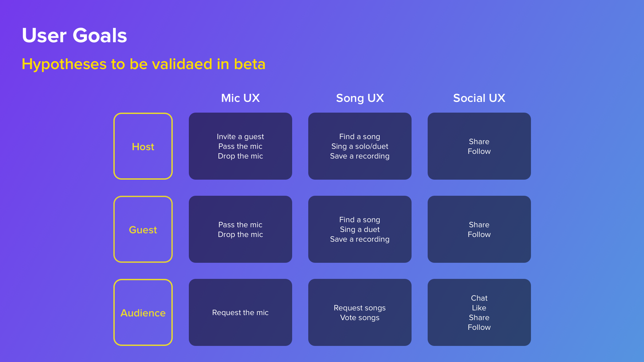Select the Host role box
644x362 pixels.
point(143,146)
